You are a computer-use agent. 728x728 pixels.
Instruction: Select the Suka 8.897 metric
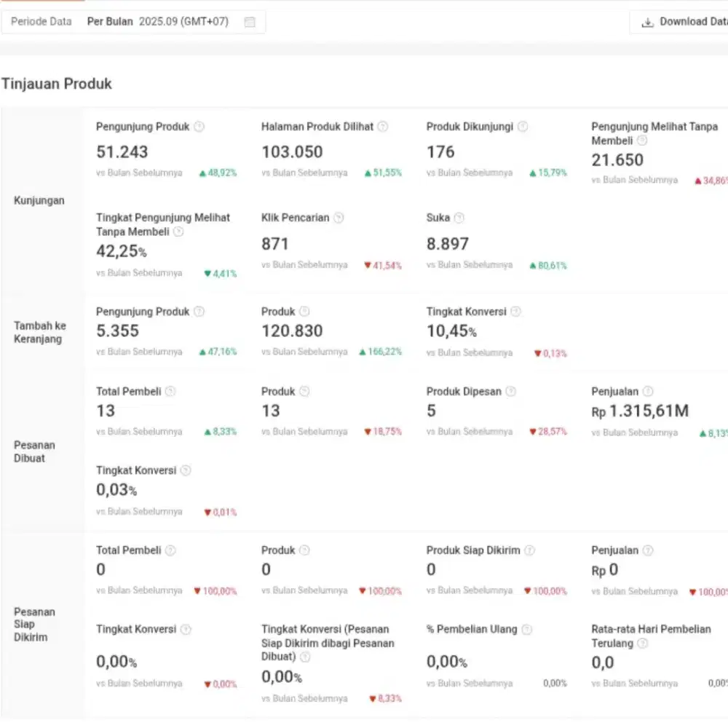[447, 244]
